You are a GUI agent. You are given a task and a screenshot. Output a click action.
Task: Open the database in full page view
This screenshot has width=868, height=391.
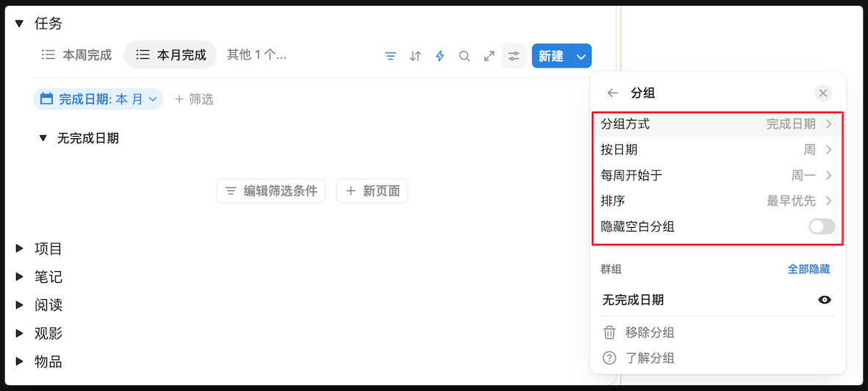point(489,56)
